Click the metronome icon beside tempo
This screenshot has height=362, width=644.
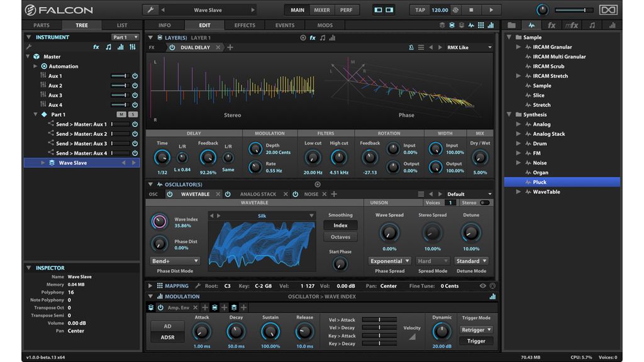tap(455, 10)
